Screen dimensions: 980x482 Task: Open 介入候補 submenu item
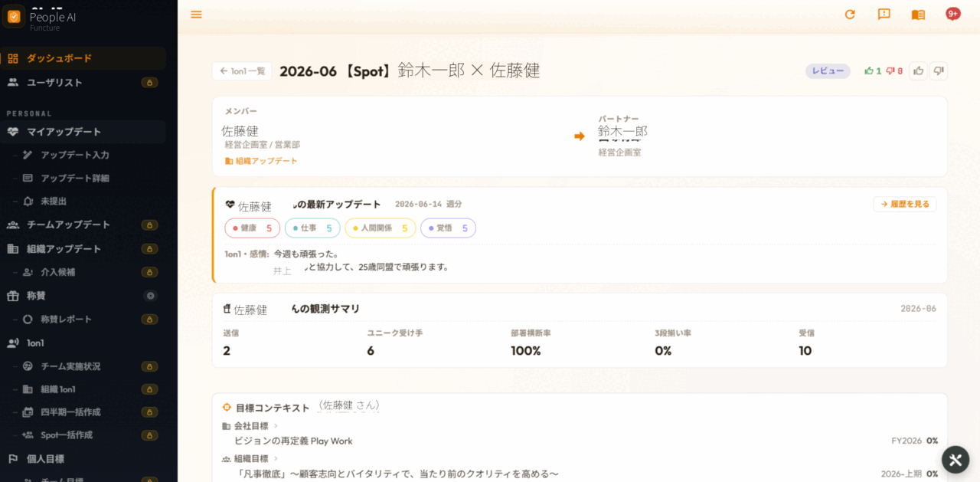pyautogui.click(x=58, y=272)
